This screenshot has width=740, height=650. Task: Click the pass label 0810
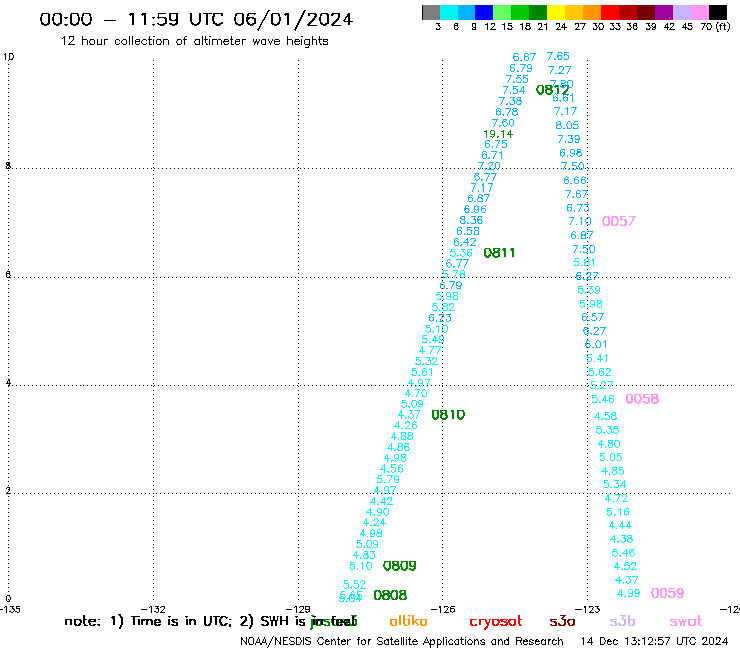448,415
